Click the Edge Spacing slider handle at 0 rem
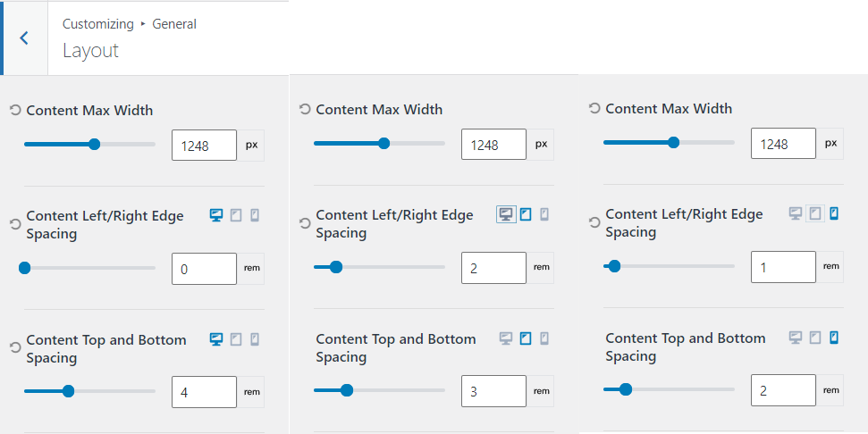Viewport: 868px width, 434px height. [24, 267]
